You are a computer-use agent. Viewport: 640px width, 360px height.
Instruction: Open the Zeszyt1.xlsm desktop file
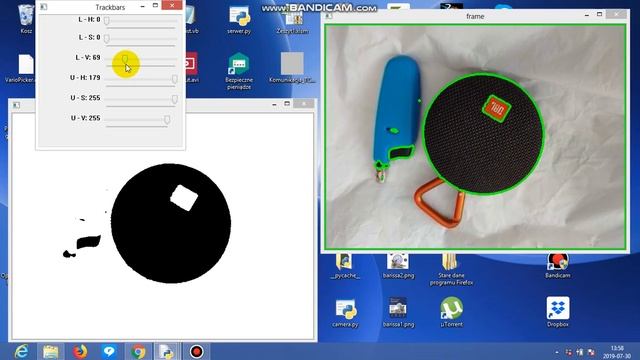[292, 21]
